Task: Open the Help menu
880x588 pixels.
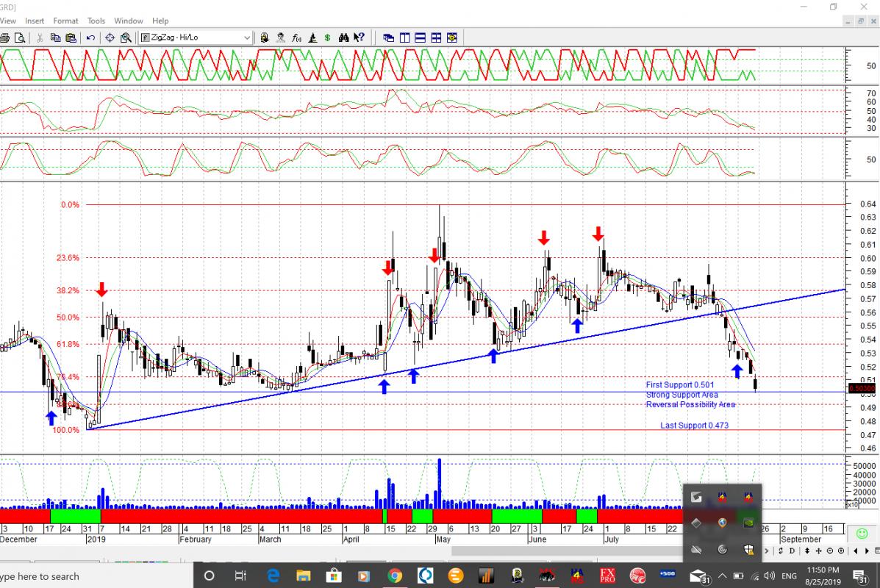Action: 160,21
